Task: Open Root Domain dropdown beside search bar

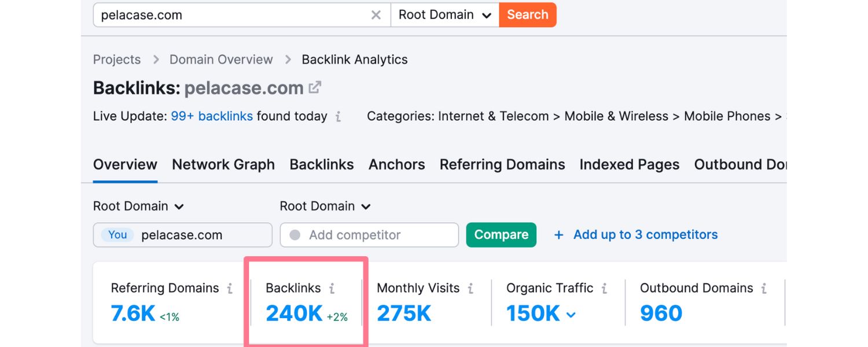Action: click(444, 15)
